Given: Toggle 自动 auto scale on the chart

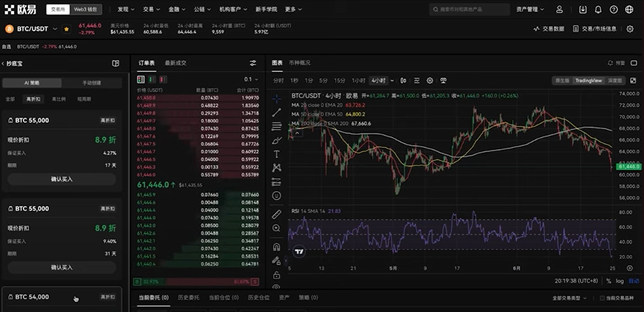Looking at the screenshot, I should point(634,281).
